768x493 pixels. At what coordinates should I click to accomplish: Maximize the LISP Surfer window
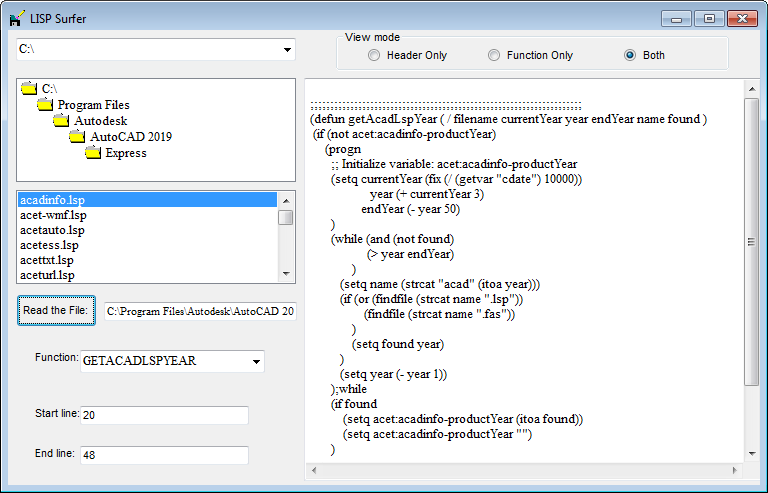pos(710,18)
